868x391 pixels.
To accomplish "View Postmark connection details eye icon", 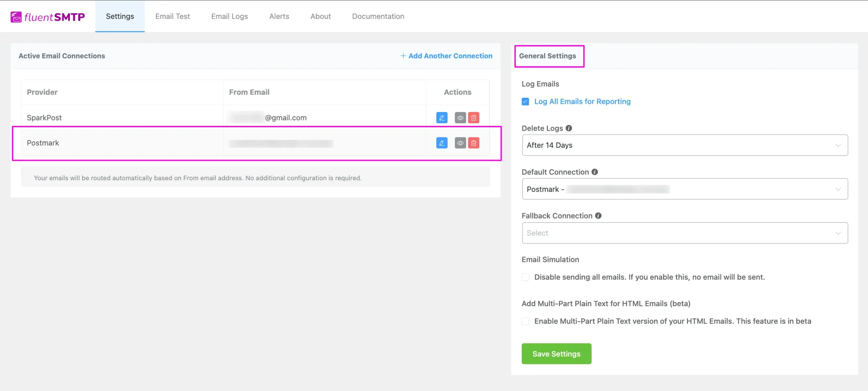I will tap(460, 143).
